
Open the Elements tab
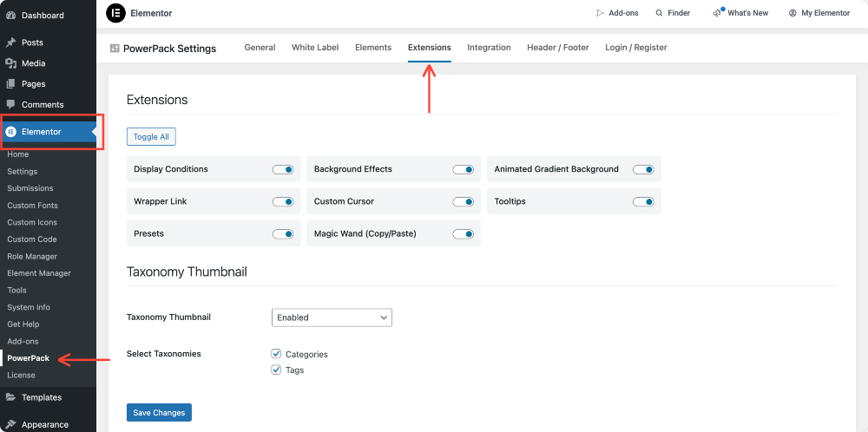(x=373, y=48)
